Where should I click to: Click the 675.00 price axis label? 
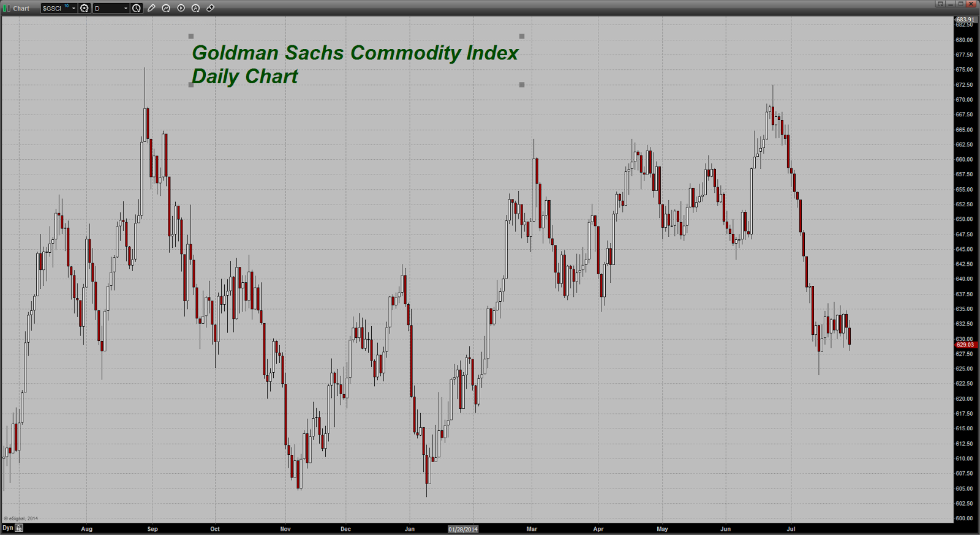tap(964, 70)
